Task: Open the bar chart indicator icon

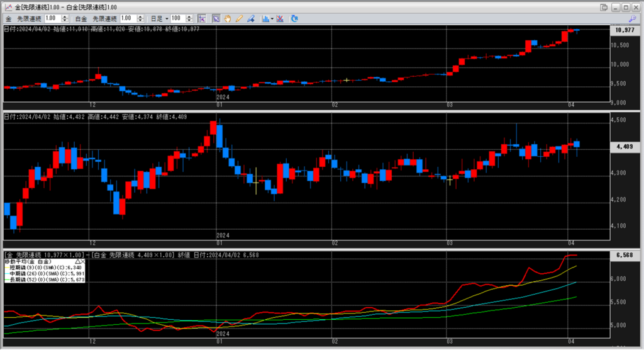Action: click(265, 18)
